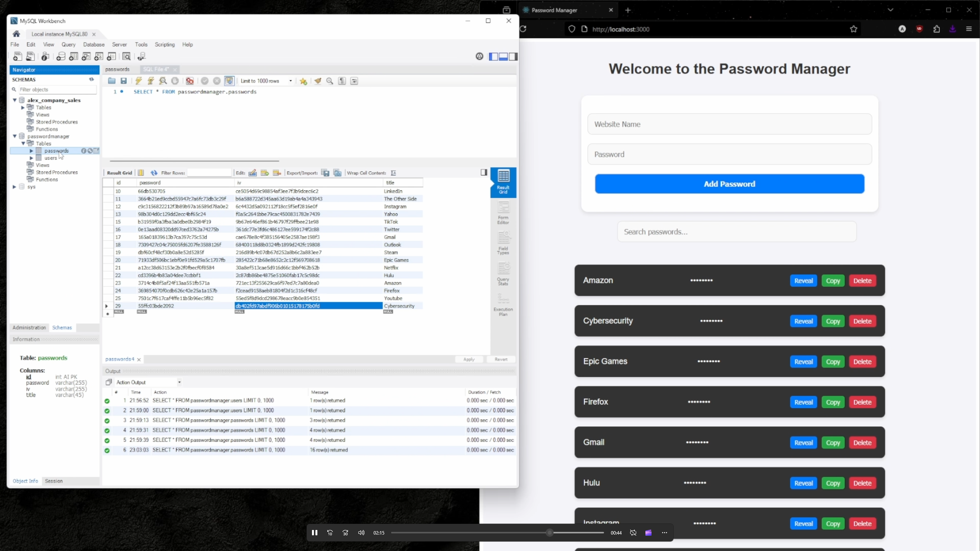The width and height of the screenshot is (980, 551).
Task: Switch to the Administration tab
Action: click(x=29, y=328)
